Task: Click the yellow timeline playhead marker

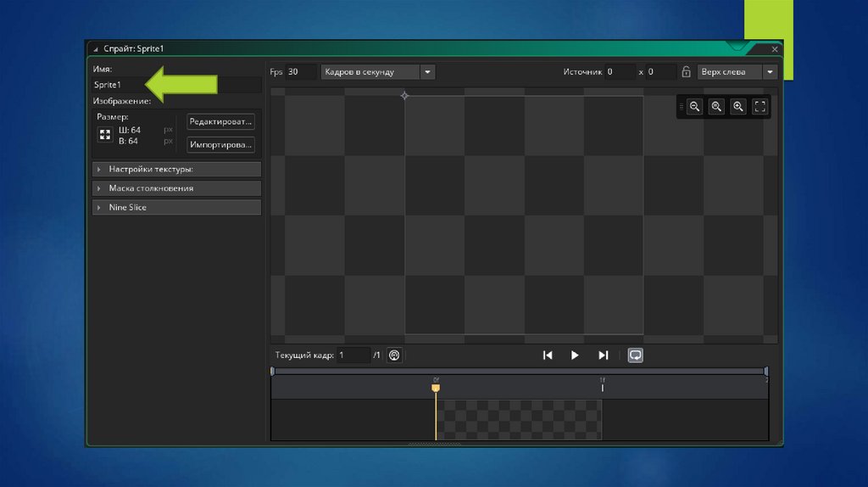Action: click(x=436, y=389)
